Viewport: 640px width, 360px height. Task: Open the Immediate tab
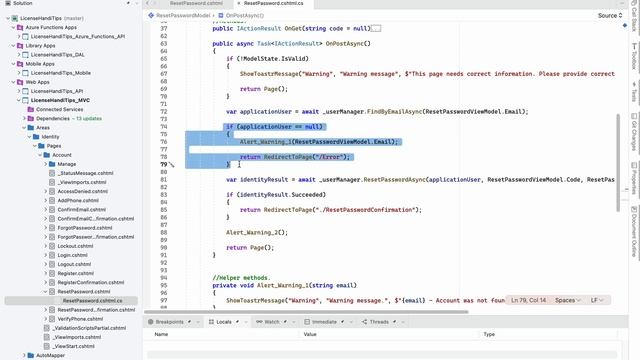[324, 322]
